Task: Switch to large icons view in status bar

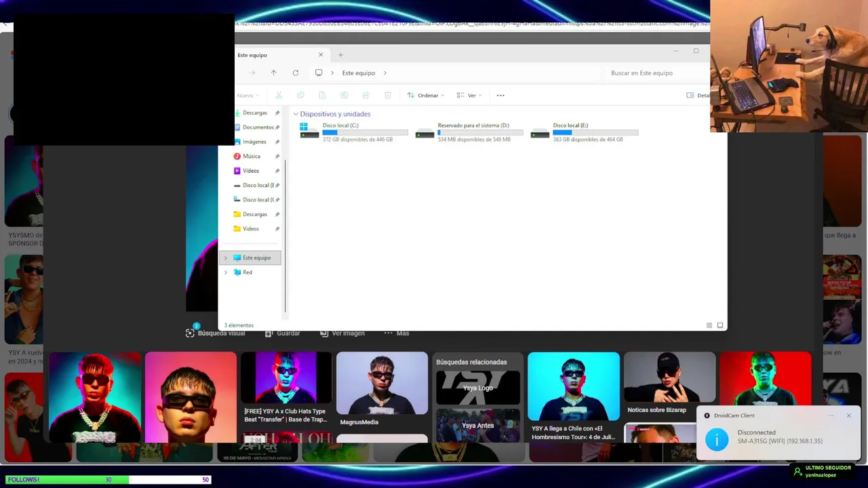Action: click(720, 325)
